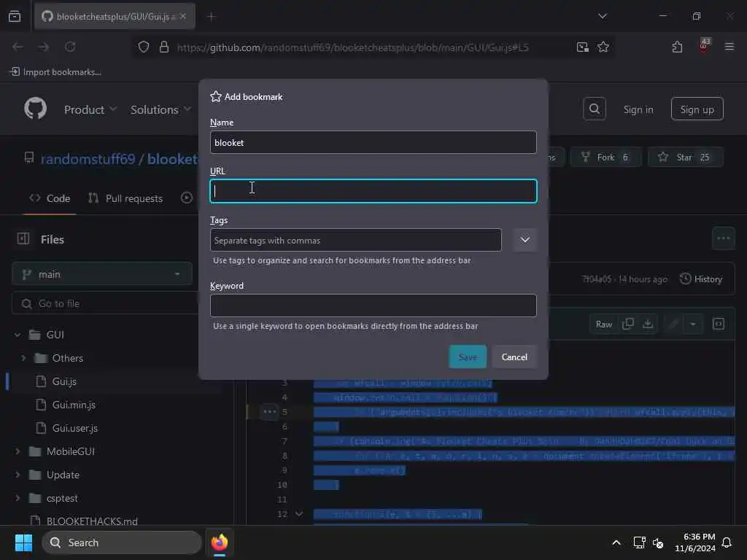Open the main branch dropdown

(102, 274)
